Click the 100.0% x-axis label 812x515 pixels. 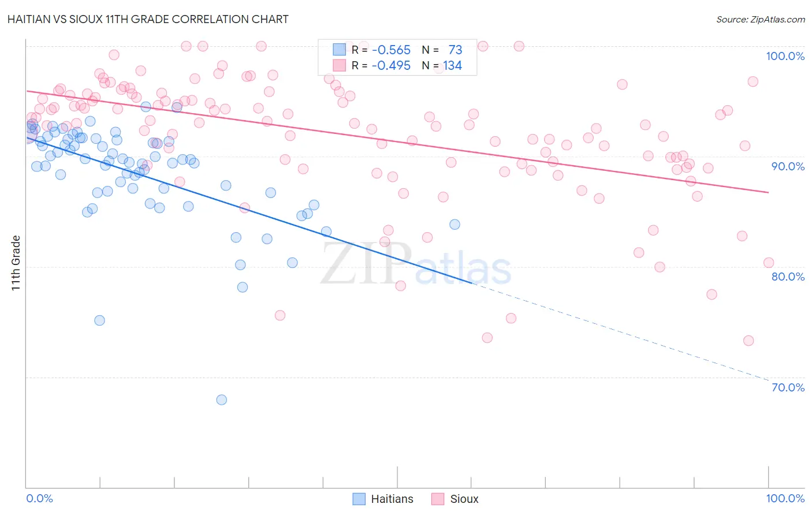click(785, 498)
